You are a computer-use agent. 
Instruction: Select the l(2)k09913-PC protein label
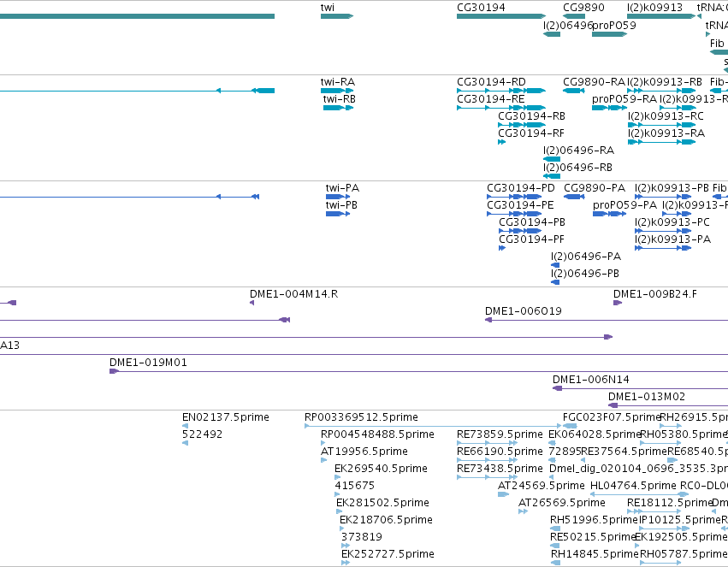click(x=672, y=222)
